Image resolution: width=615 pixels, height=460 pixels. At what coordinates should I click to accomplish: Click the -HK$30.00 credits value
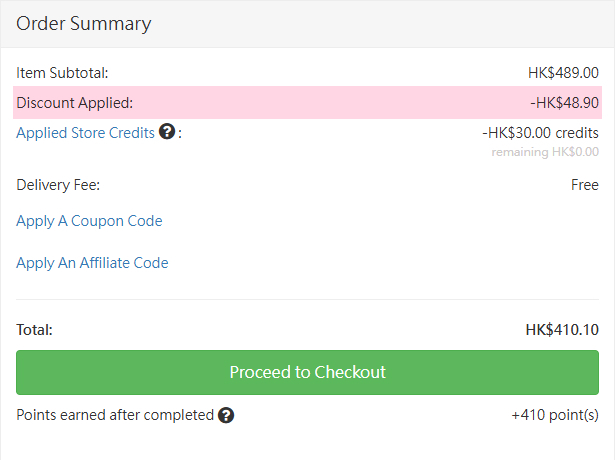[x=540, y=132]
